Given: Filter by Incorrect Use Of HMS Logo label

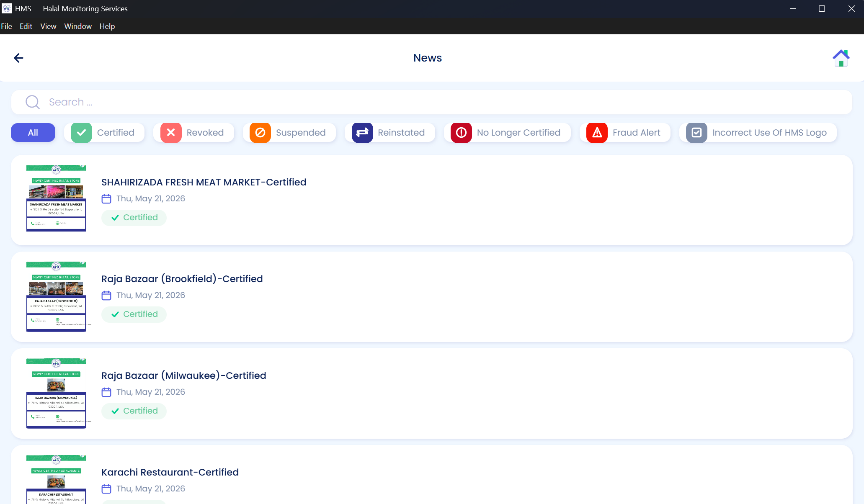Looking at the screenshot, I should [769, 133].
